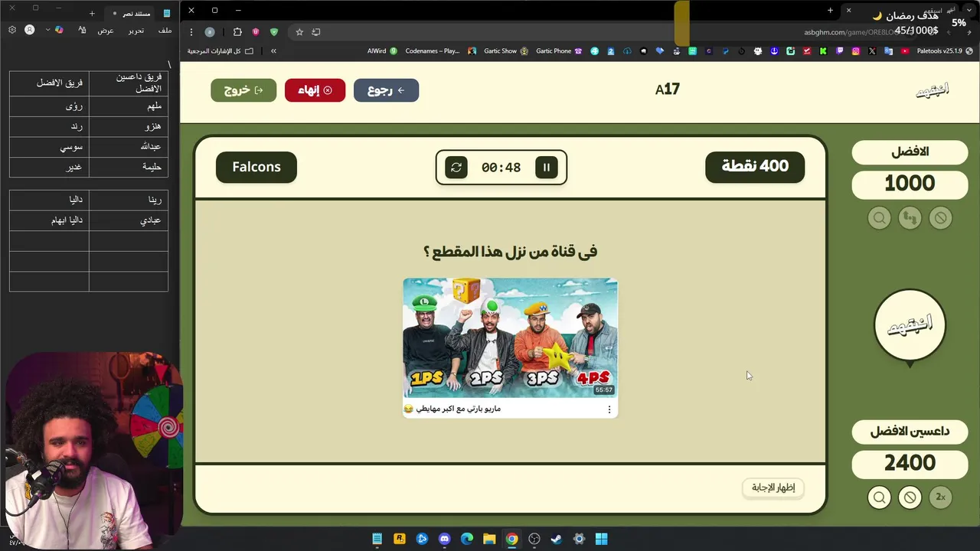
Task: Click the table cell containing عبادي
Action: pos(129,220)
